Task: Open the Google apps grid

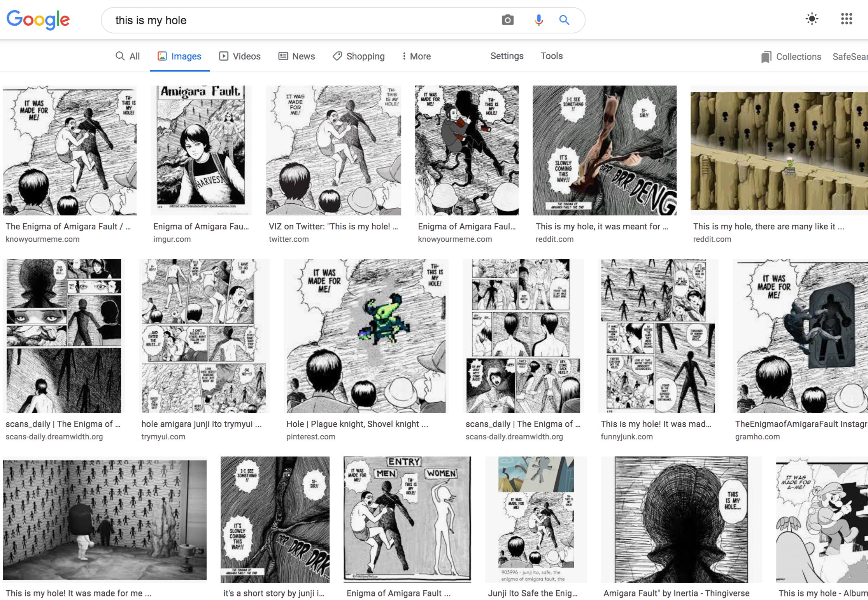Action: [x=846, y=19]
